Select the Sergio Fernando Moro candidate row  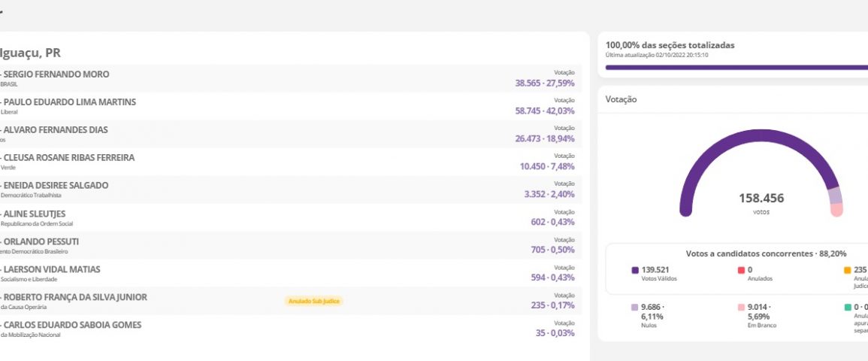pos(290,79)
